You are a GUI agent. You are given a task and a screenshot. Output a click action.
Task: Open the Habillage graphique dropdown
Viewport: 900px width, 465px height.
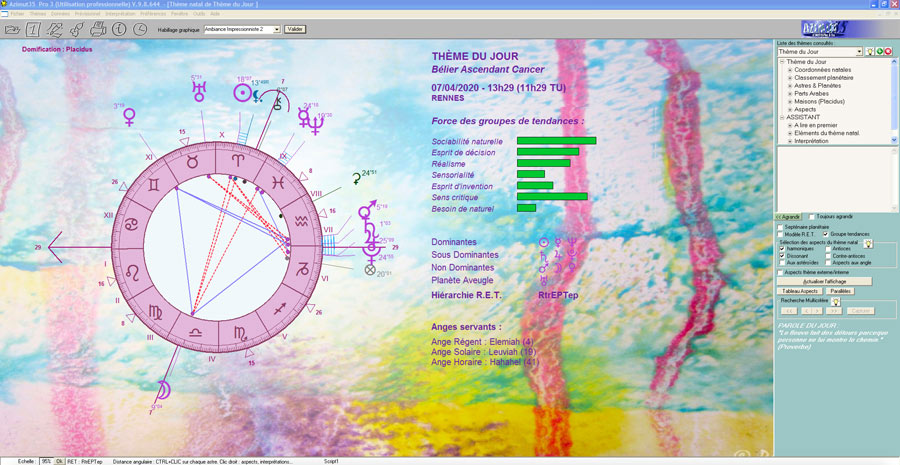point(276,29)
